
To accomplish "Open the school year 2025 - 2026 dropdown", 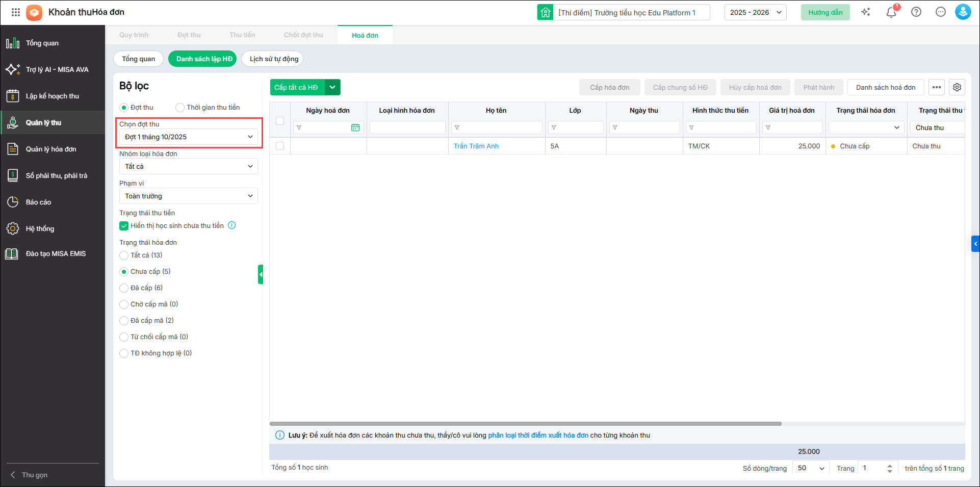I will click(755, 12).
